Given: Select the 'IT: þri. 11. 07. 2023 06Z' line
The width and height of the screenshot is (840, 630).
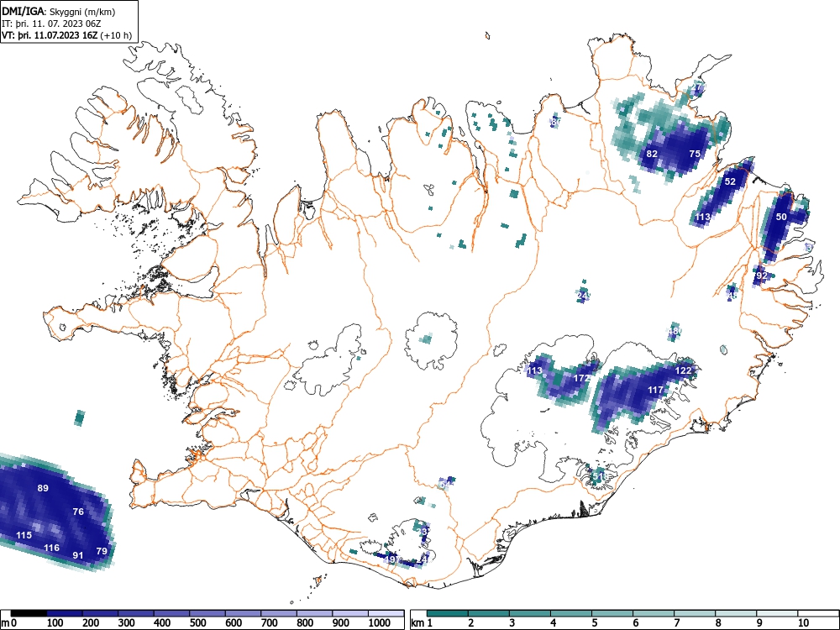Looking at the screenshot, I should 51,24.
